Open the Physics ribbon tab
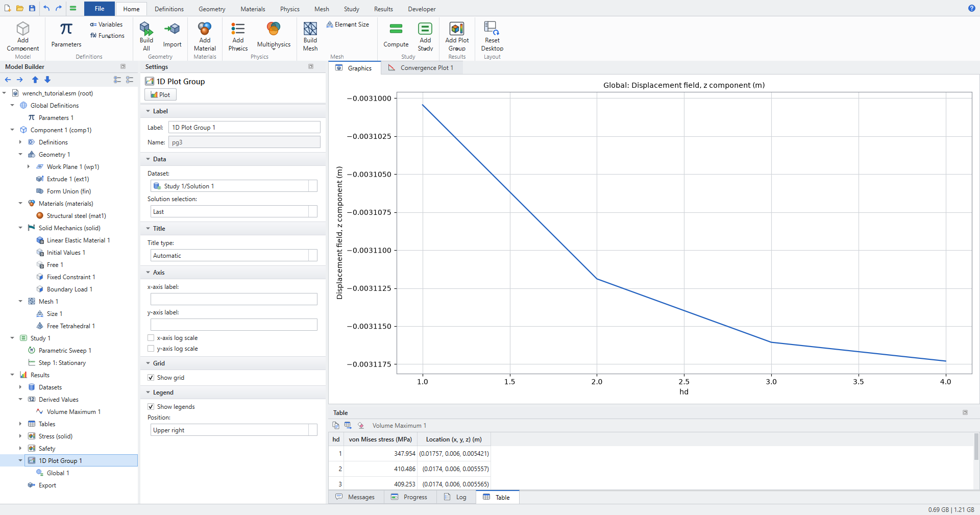Viewport: 980px width, 515px height. (290, 9)
